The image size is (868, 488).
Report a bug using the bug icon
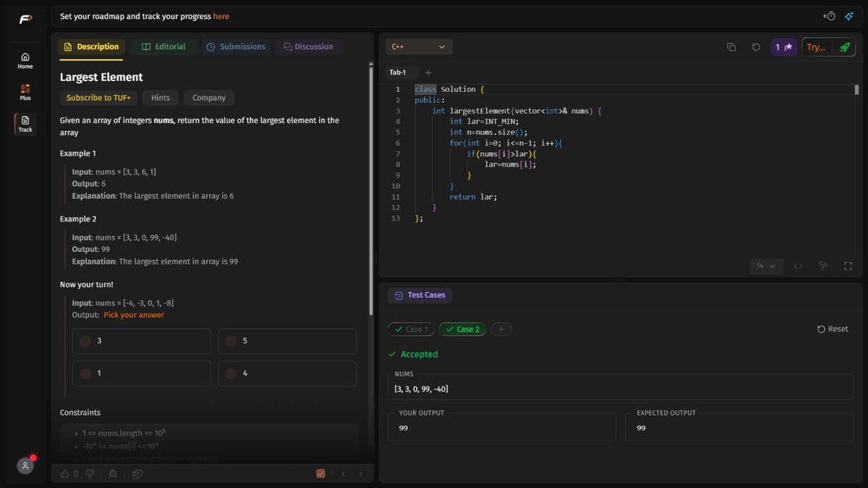[x=113, y=474]
